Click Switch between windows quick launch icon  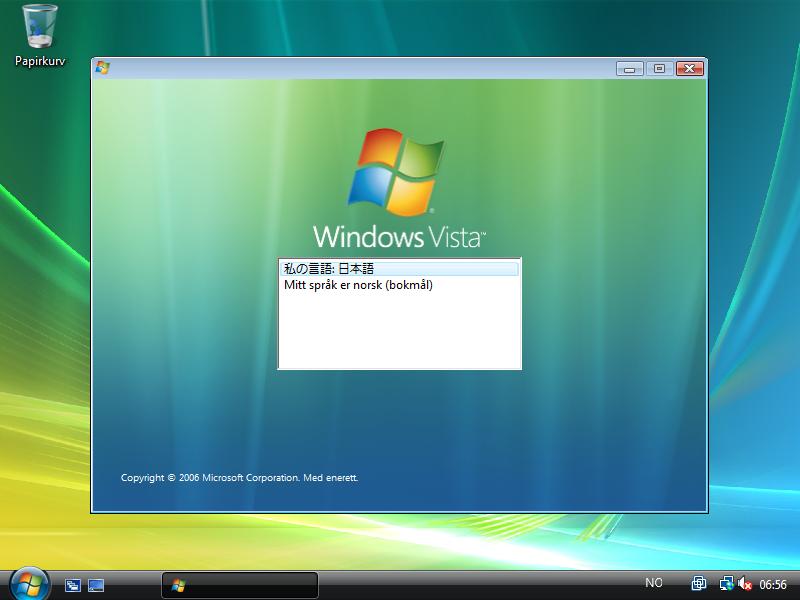pos(73,585)
